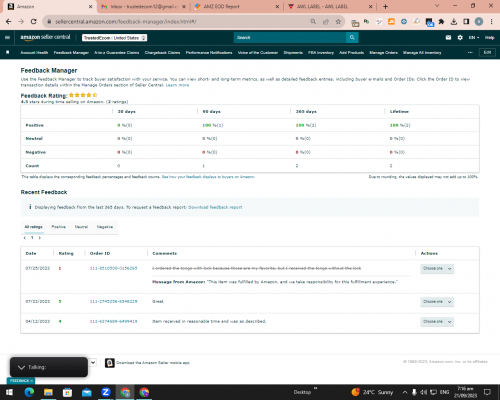Open the TrustedEcom United States account selector
500x400 pixels.
(114, 38)
